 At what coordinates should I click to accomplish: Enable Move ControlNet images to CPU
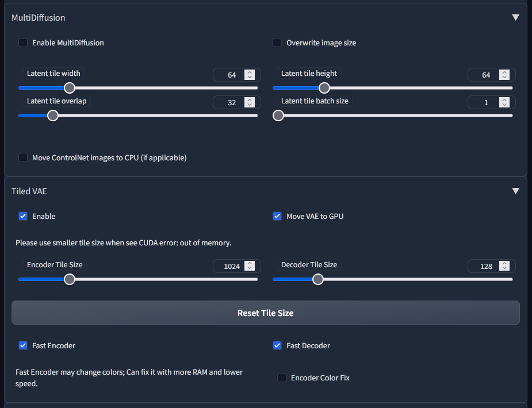(x=23, y=157)
